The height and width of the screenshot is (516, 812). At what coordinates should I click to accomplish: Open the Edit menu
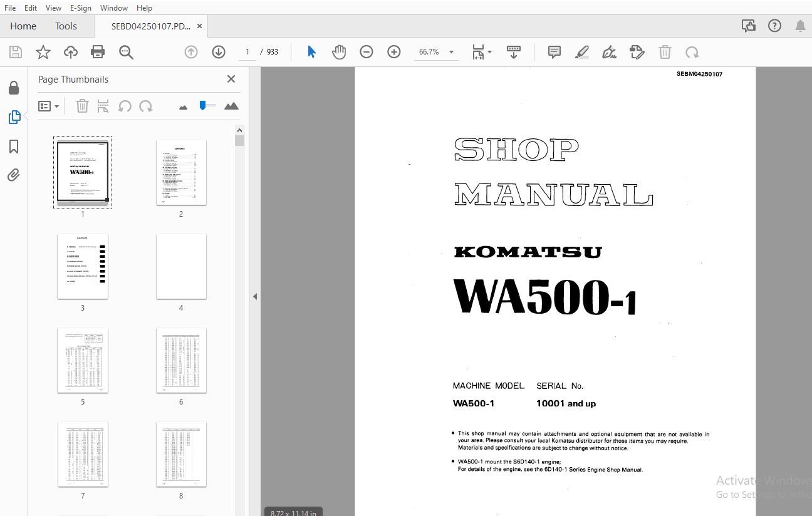coord(31,8)
